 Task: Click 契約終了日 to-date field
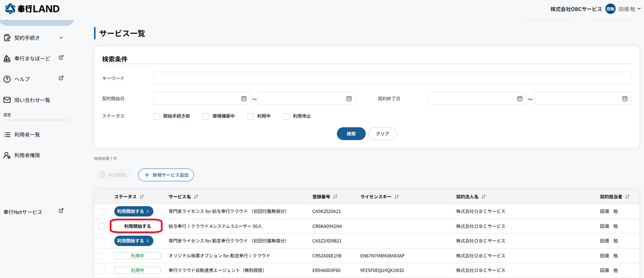pyautogui.click(x=583, y=98)
